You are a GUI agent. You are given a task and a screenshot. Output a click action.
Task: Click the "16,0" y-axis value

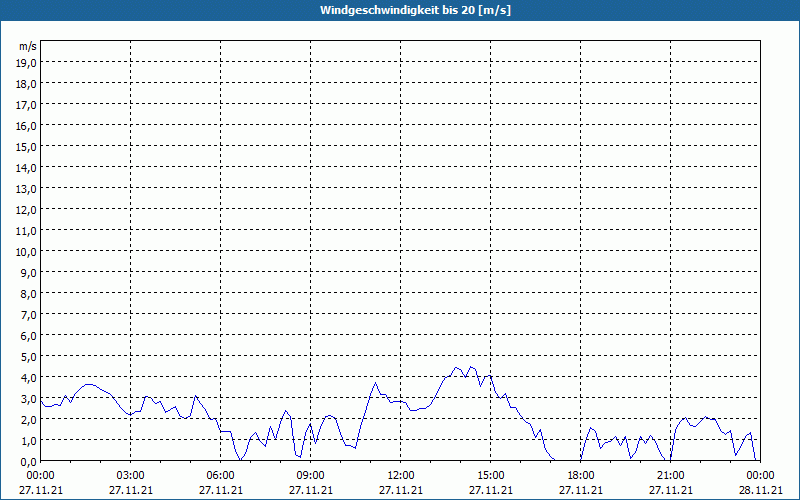[x=27, y=126]
